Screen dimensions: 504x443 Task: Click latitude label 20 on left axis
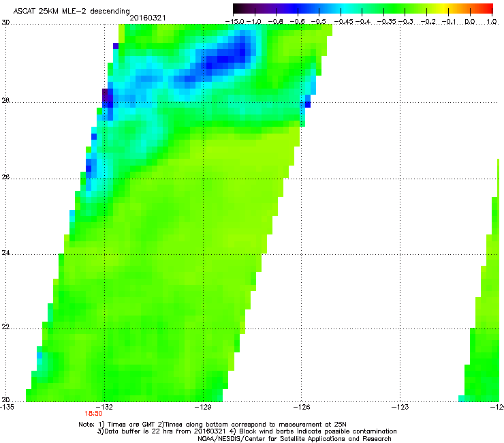coord(5,400)
